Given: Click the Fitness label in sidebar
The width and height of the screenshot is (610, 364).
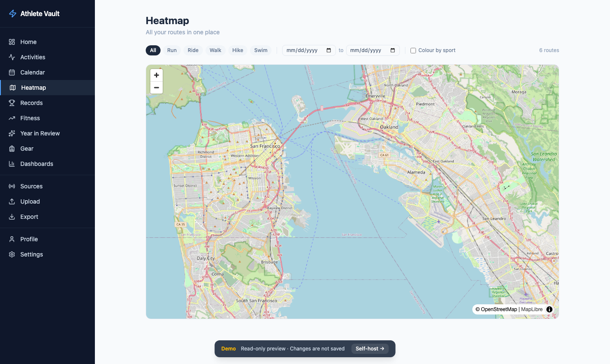Looking at the screenshot, I should click(x=30, y=118).
